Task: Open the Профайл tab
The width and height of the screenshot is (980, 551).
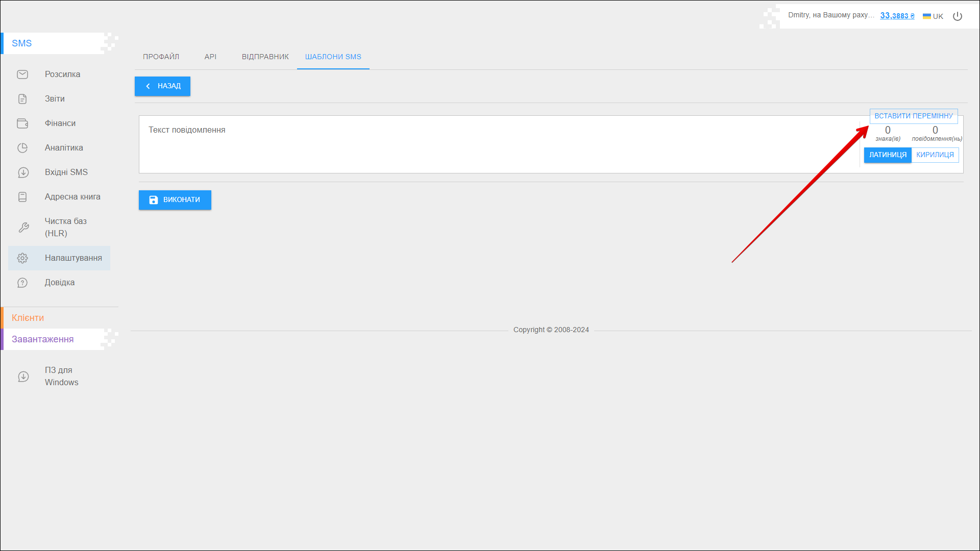Action: 161,57
